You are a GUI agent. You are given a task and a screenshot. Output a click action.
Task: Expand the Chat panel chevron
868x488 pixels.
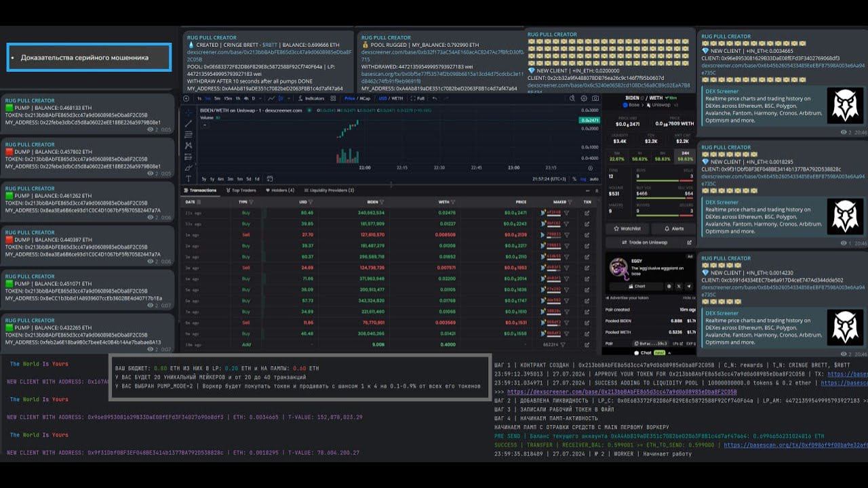[669, 352]
